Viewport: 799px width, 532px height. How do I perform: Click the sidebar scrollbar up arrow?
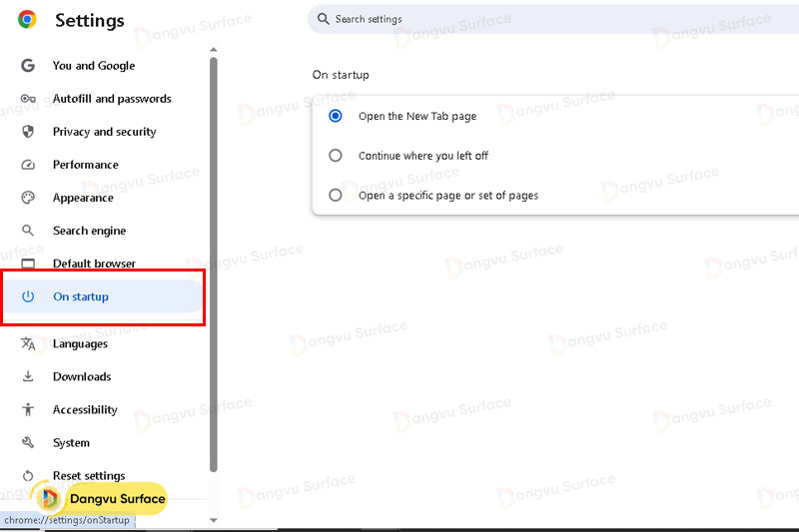click(x=213, y=50)
